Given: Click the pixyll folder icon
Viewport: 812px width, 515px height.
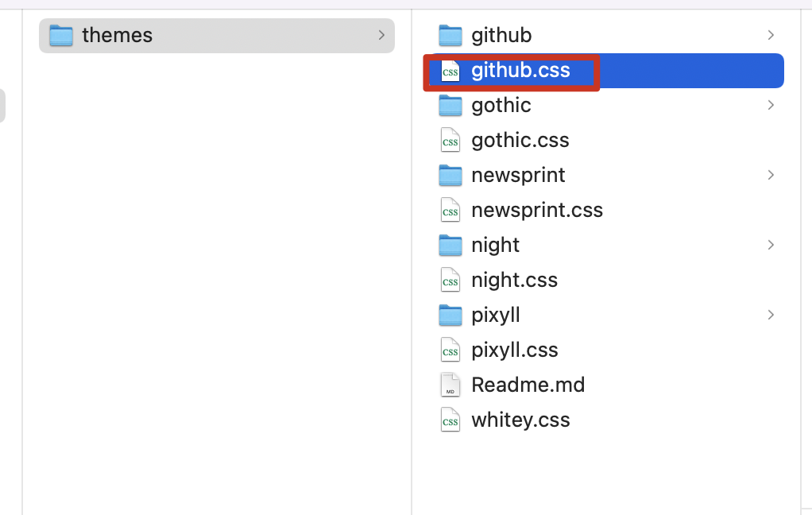Looking at the screenshot, I should pyautogui.click(x=450, y=316).
